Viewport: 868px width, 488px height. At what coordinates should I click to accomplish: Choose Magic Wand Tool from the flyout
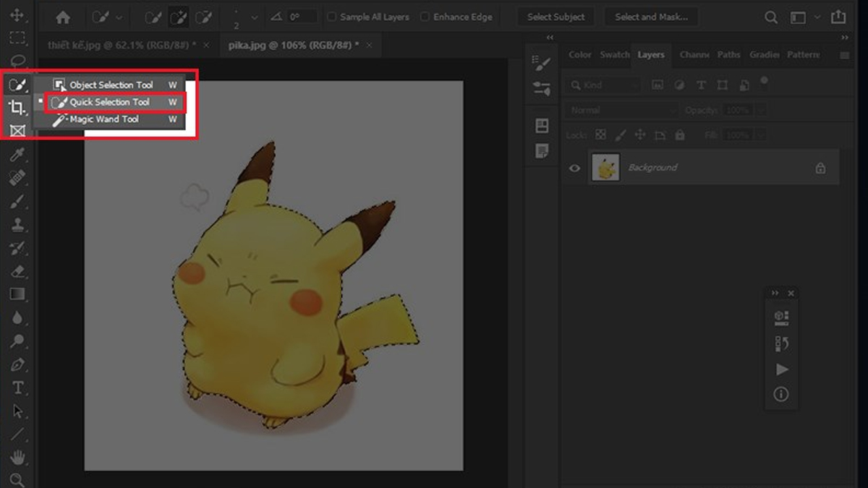[103, 119]
